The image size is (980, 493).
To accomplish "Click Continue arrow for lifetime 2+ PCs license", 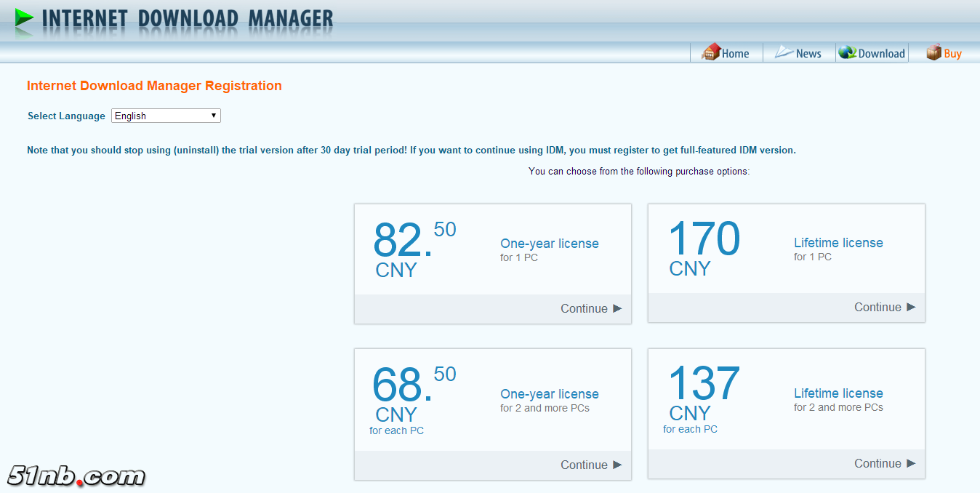I will pos(911,463).
